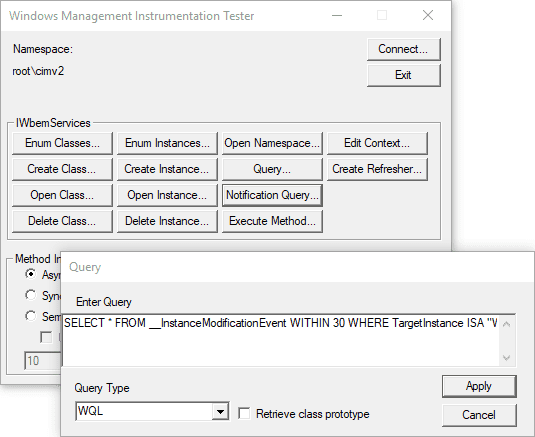
Task: Click the WQL query type combo field
Action: 152,411
